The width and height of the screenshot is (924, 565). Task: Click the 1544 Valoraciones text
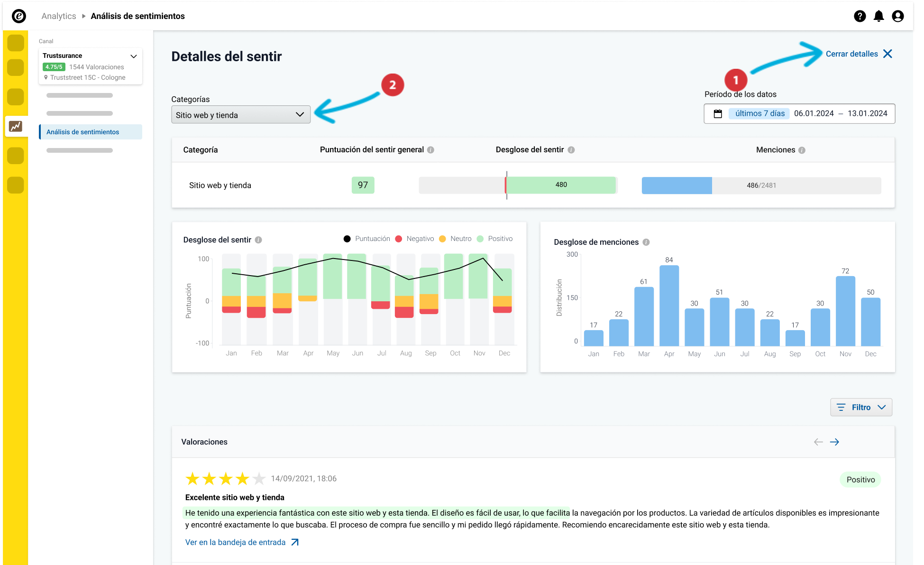point(97,67)
